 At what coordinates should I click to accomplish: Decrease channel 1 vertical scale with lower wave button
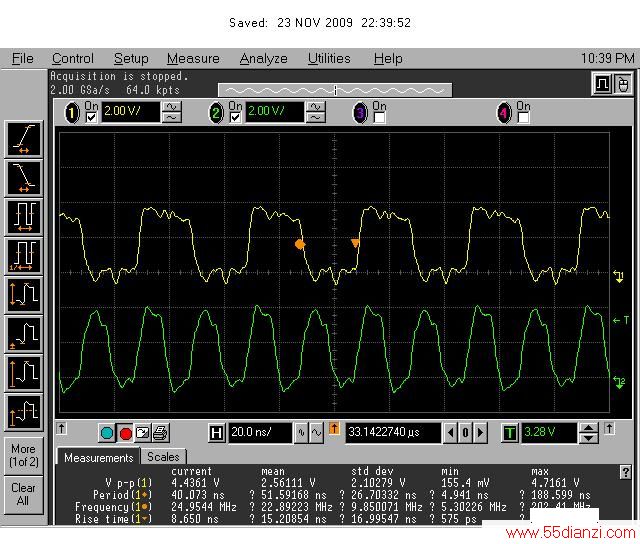tap(172, 118)
